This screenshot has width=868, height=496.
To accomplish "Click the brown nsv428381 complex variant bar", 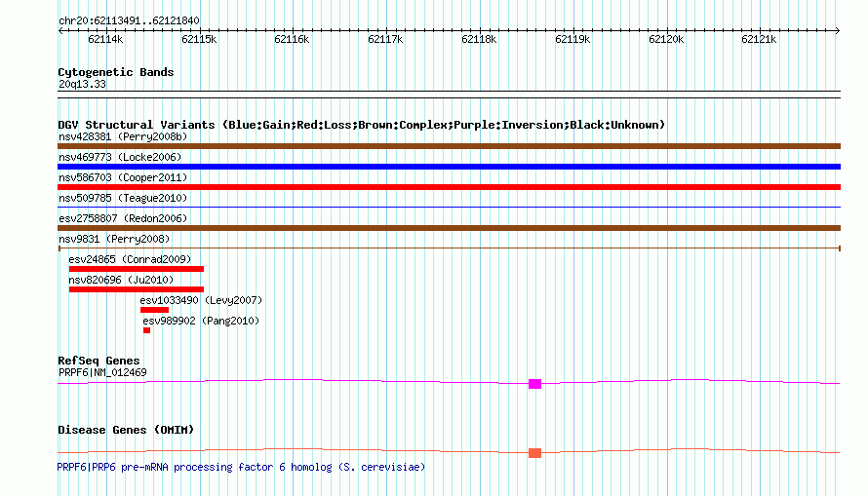I will pos(449,146).
